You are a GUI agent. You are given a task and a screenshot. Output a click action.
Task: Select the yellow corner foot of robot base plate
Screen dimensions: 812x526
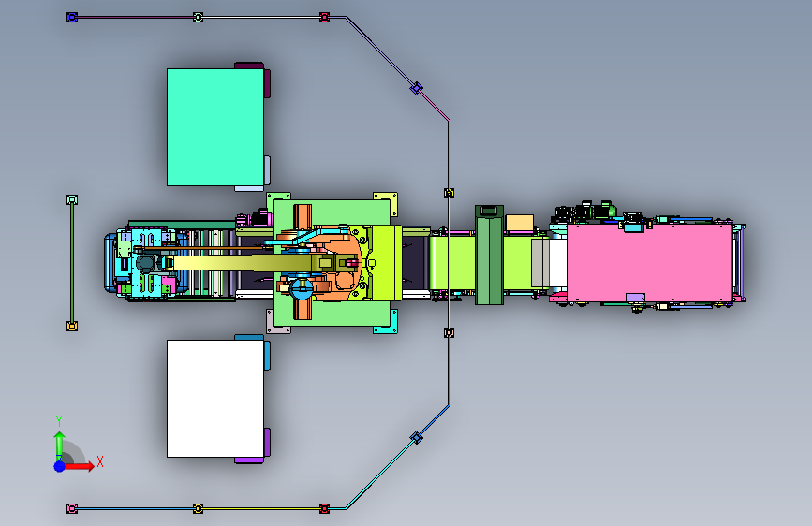389,201
